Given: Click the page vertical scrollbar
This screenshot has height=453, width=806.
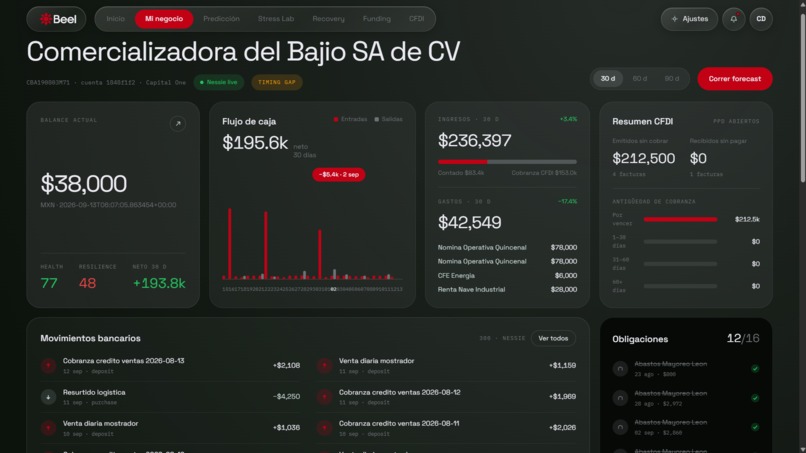Looking at the screenshot, I should pyautogui.click(x=802, y=98).
